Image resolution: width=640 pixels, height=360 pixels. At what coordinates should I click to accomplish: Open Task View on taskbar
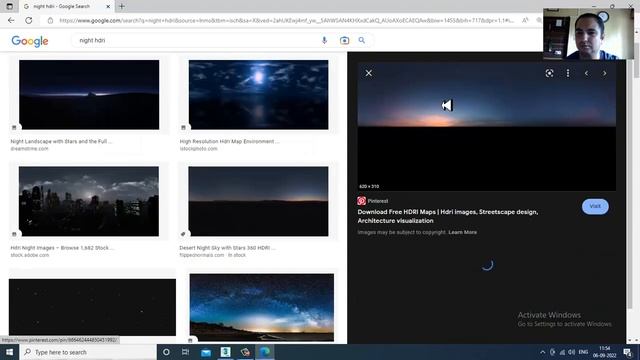click(185, 352)
